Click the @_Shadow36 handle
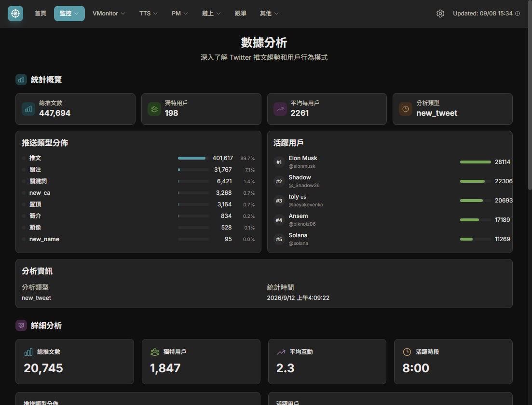 point(304,186)
